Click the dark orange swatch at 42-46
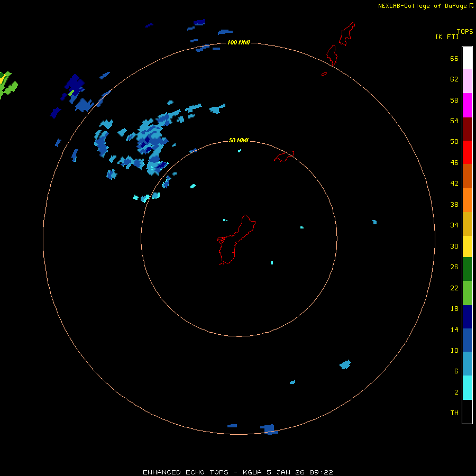Image resolution: width=476 pixels, height=476 pixels. tap(467, 176)
